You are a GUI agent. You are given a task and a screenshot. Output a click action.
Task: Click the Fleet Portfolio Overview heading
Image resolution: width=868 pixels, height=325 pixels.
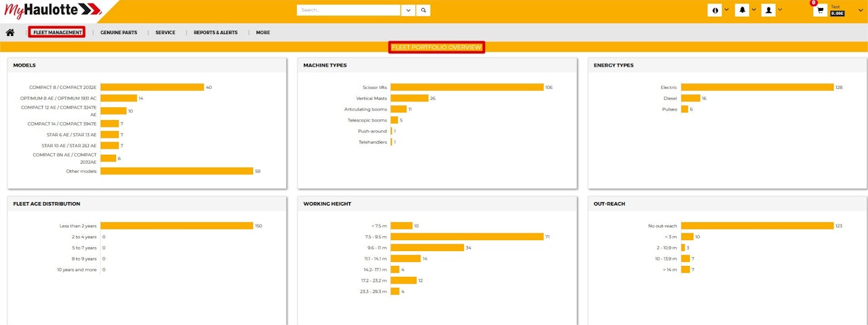click(437, 47)
